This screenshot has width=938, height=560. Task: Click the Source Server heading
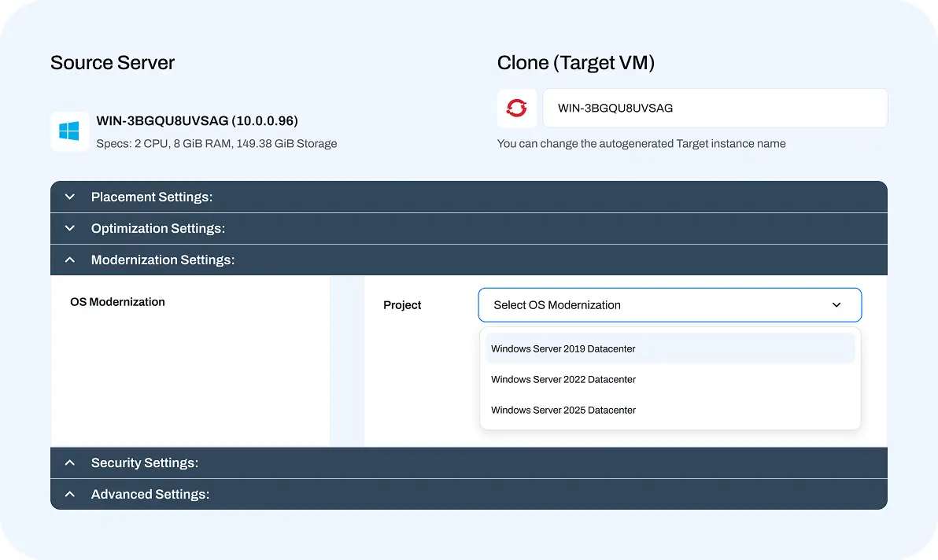point(113,63)
